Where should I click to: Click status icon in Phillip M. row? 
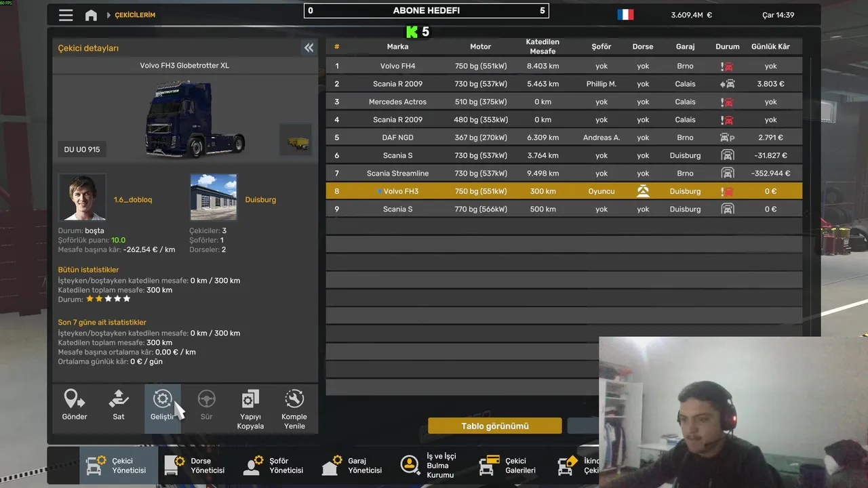pyautogui.click(x=728, y=84)
